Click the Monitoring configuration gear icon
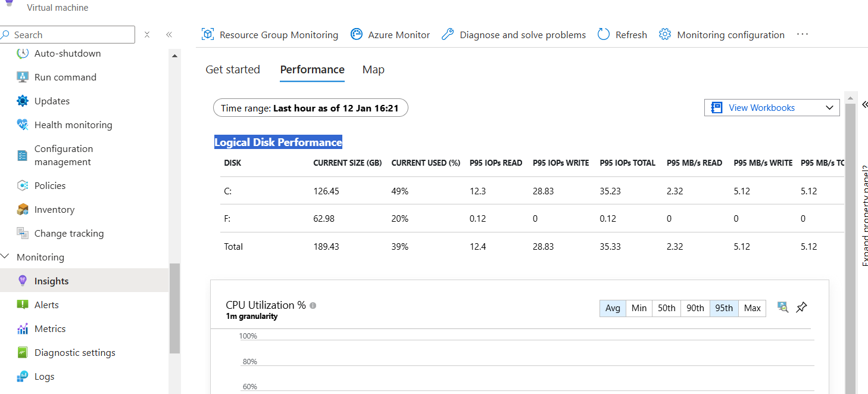 665,35
